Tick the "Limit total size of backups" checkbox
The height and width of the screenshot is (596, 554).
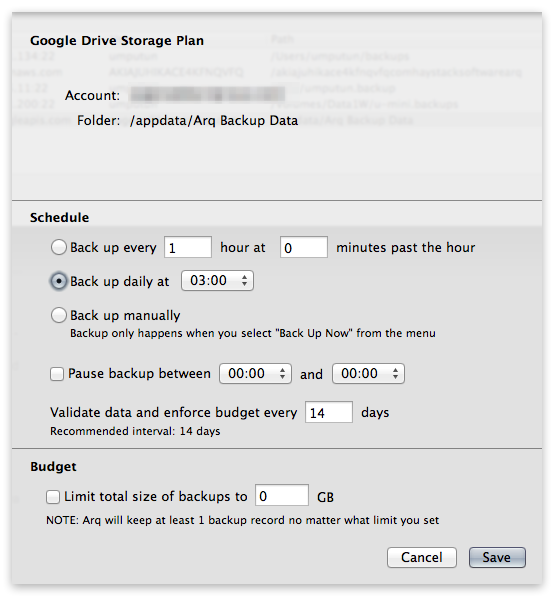[53, 497]
